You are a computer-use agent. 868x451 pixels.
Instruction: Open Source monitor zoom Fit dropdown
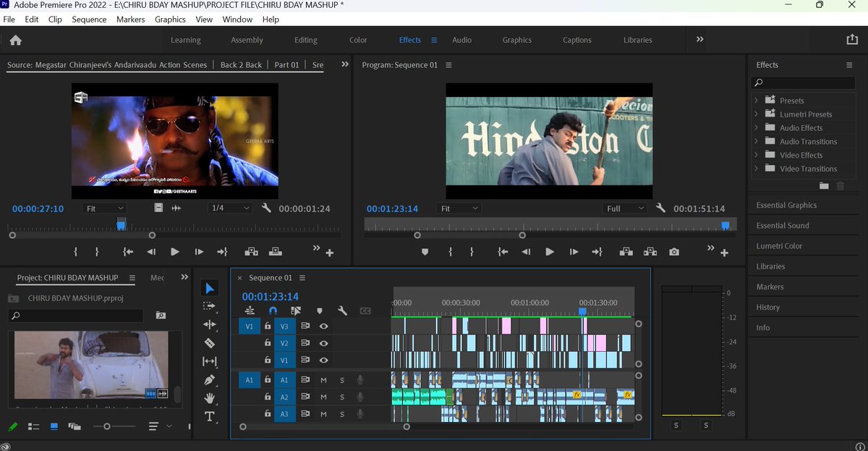pos(105,208)
